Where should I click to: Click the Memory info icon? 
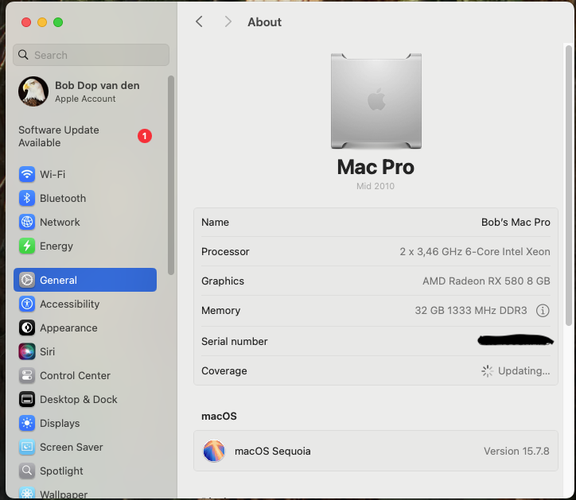[x=543, y=310]
